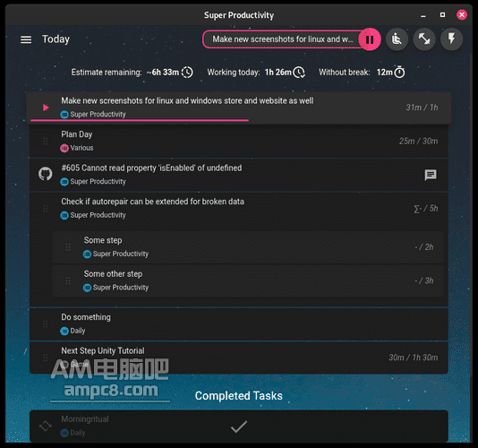Click the pink play arrow on screenshots task

coord(46,108)
